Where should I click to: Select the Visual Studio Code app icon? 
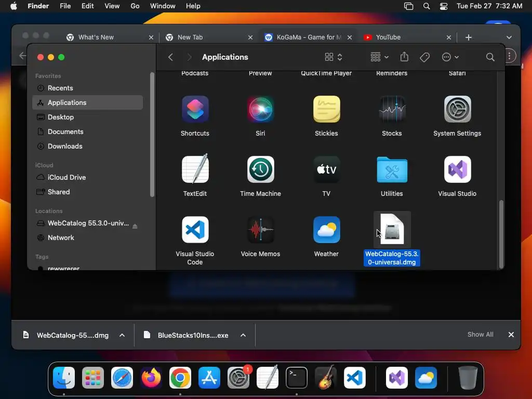tap(195, 230)
